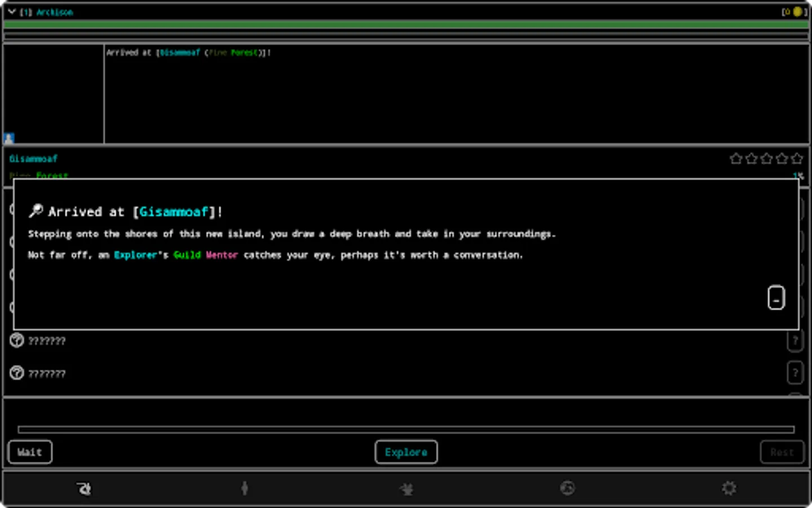Click the coin icon in the top right
This screenshot has width=812, height=508.
coord(797,11)
